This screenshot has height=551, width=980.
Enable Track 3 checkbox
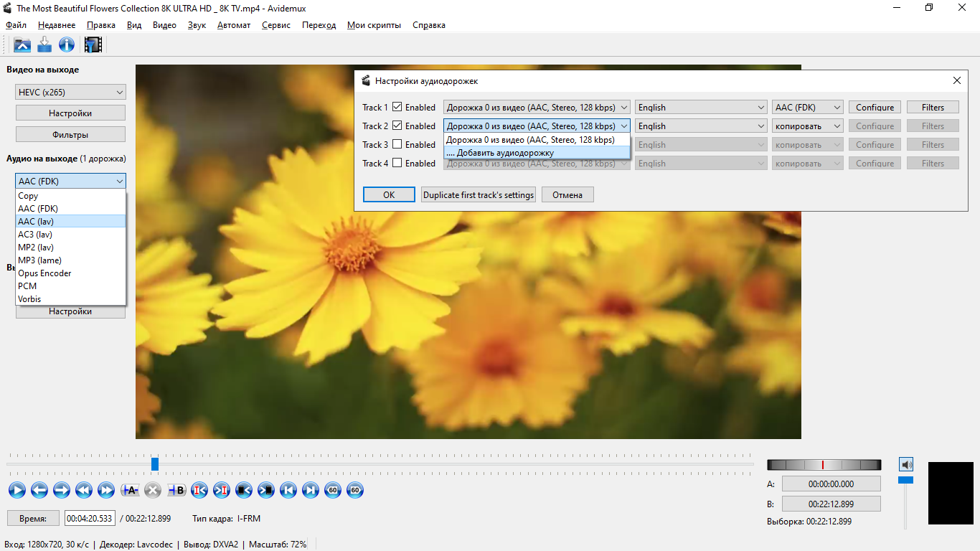pos(397,144)
